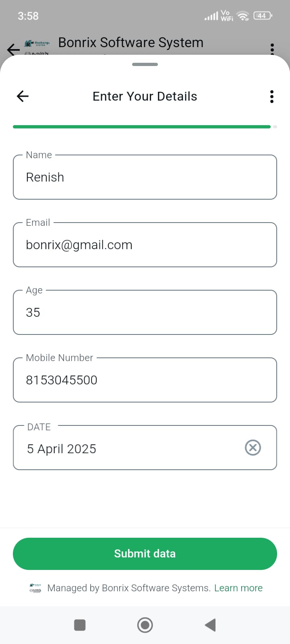
Task: Tap back arrow in Bonrix chat header
Action: [x=13, y=49]
